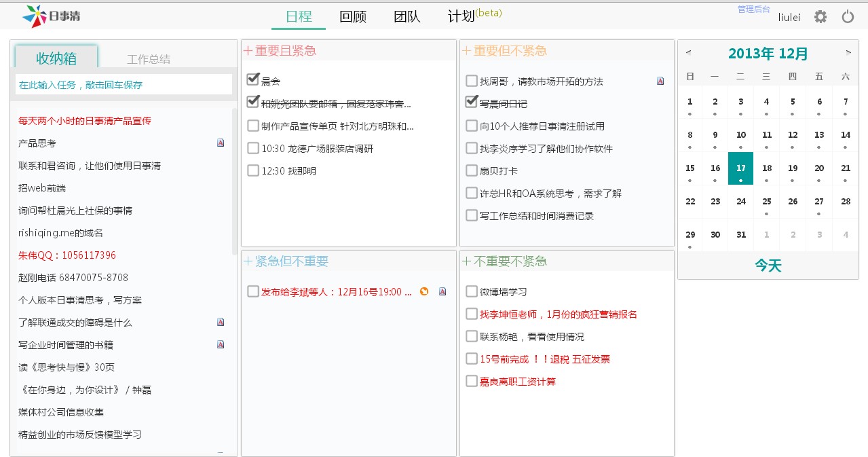
Task: Open task 许总HR和OA系统思考，需求了解
Action: pos(550,193)
